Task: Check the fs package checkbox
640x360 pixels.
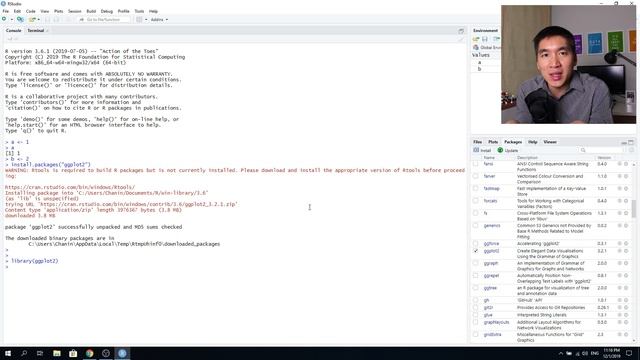Action: coord(476,213)
